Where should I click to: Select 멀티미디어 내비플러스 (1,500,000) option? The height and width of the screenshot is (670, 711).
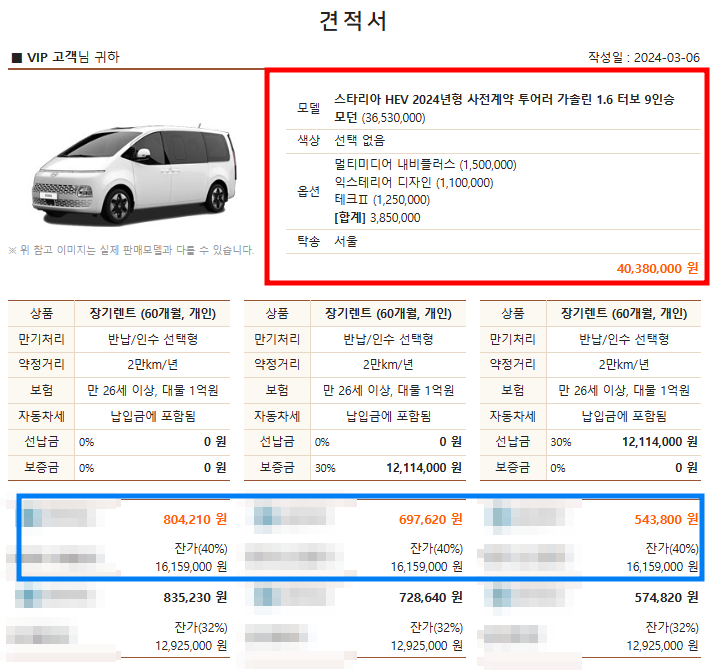pos(425,164)
